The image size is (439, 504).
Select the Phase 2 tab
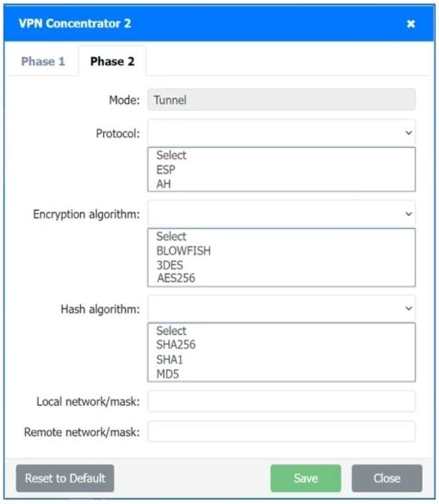coord(112,62)
